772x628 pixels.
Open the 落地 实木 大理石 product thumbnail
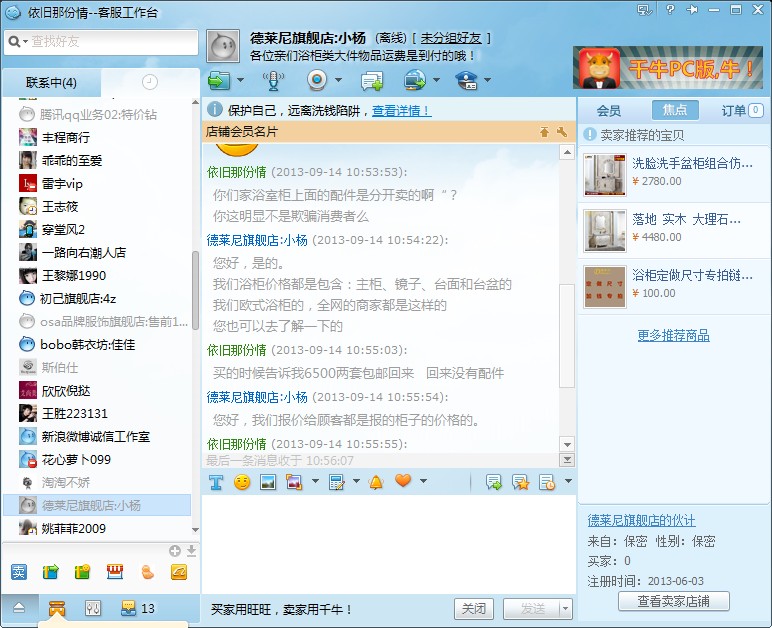point(605,231)
